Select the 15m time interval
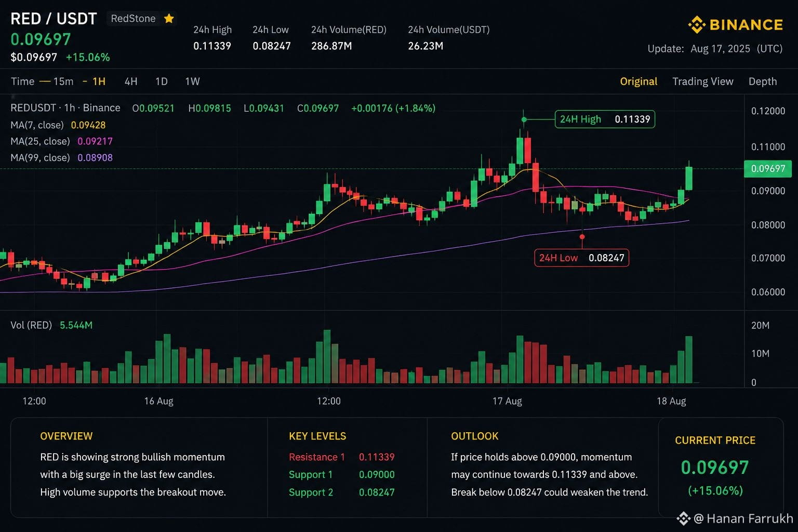The width and height of the screenshot is (798, 532). tap(63, 82)
